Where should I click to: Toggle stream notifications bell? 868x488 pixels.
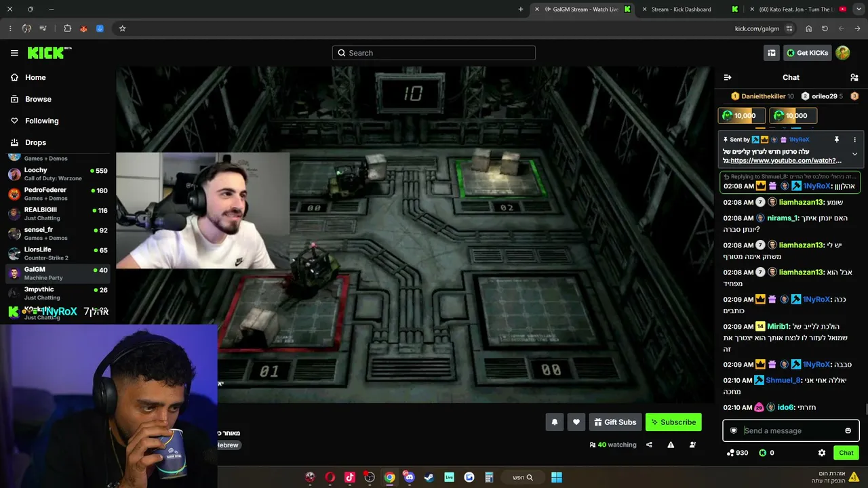tap(555, 422)
